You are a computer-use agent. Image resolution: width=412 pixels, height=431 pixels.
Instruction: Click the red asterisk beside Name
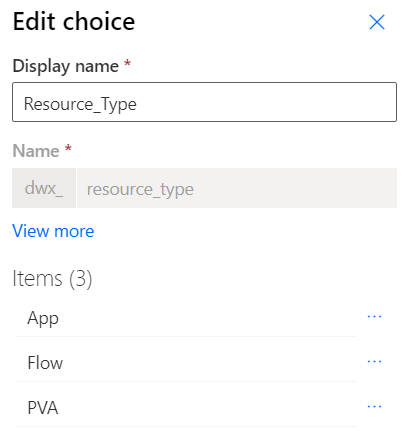point(68,148)
